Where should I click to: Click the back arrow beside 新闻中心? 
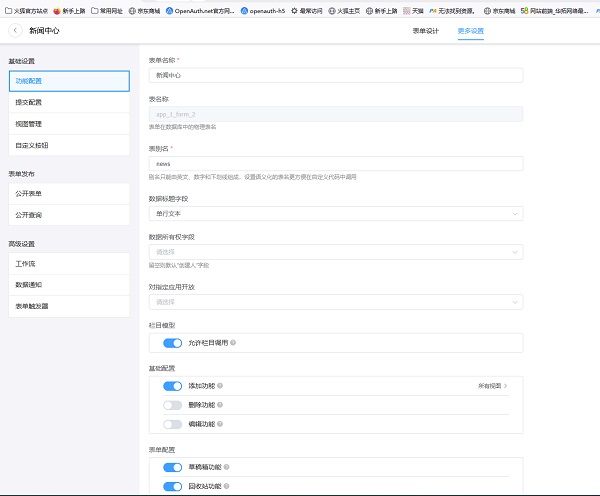(x=15, y=30)
